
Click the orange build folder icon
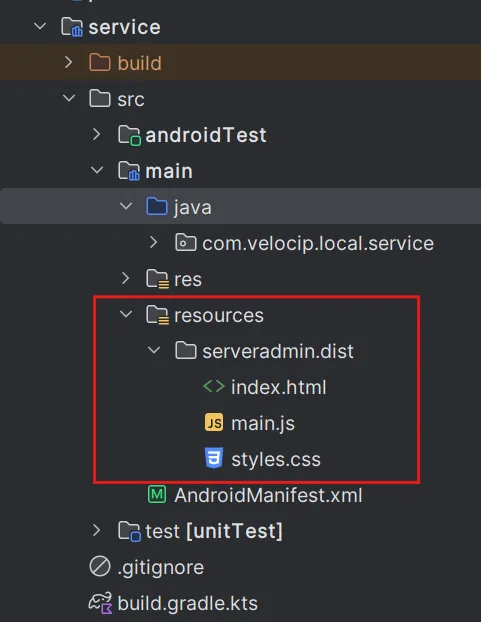[x=100, y=63]
